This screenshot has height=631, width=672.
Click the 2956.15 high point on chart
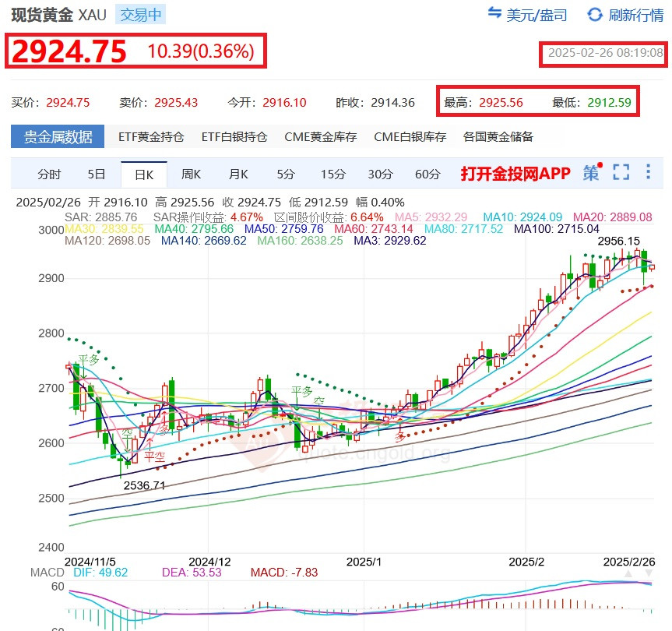[618, 241]
